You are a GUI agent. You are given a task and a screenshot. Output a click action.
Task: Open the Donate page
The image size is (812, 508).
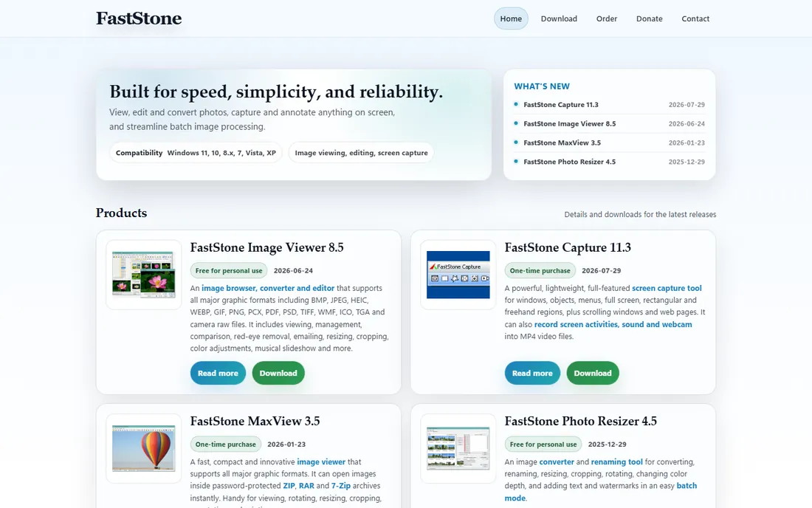[650, 18]
